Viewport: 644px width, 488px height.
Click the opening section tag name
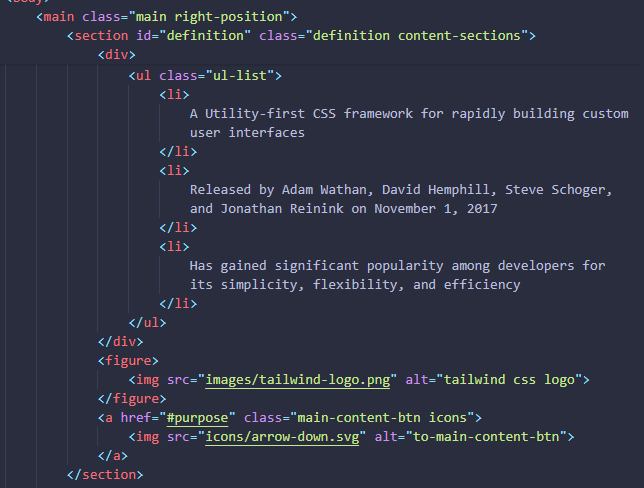click(101, 36)
